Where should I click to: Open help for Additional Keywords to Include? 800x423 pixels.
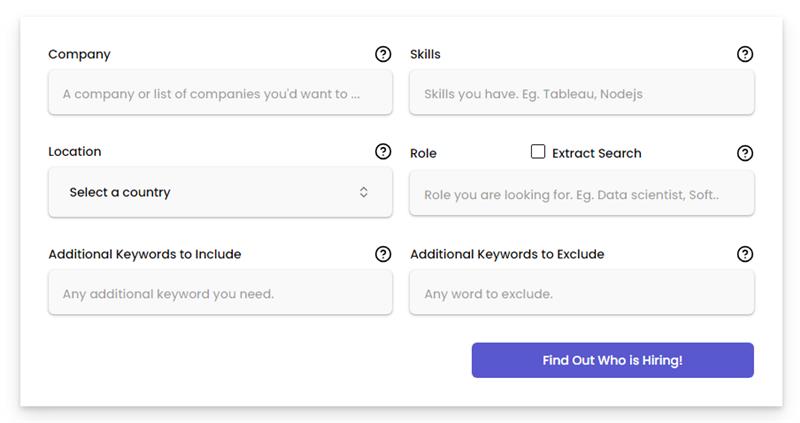pyautogui.click(x=383, y=254)
